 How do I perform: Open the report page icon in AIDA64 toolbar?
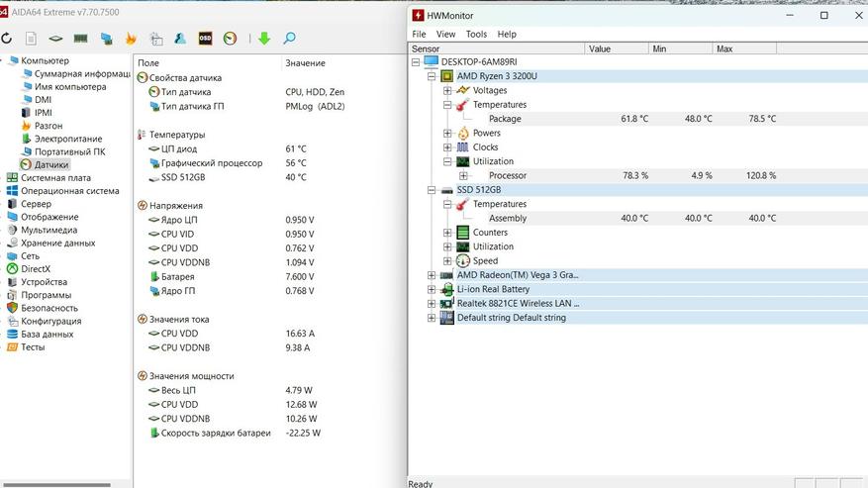(32, 39)
